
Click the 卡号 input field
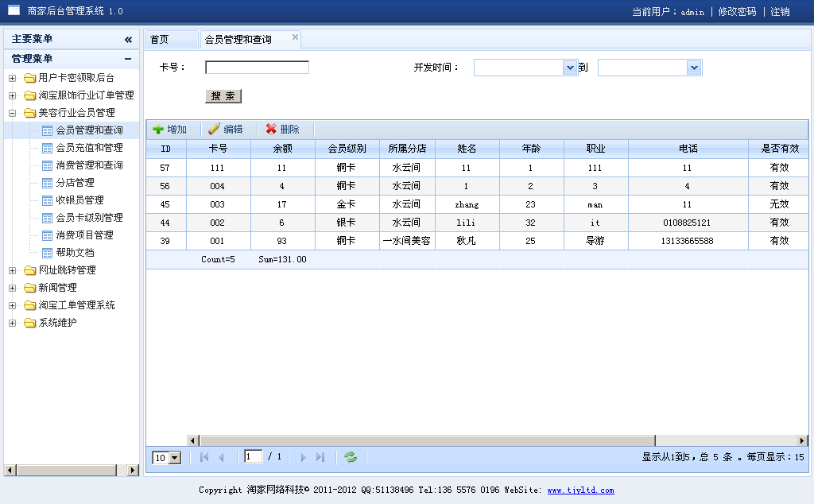(257, 68)
